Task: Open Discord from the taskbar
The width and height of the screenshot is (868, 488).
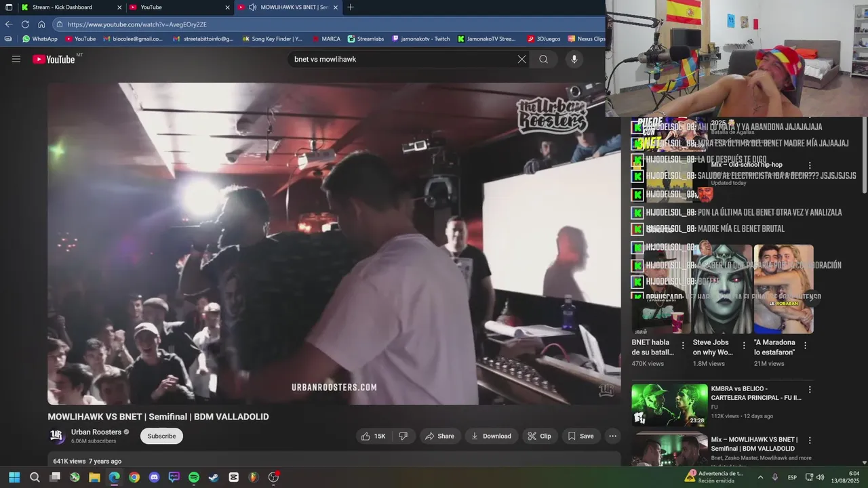Action: coord(154,477)
